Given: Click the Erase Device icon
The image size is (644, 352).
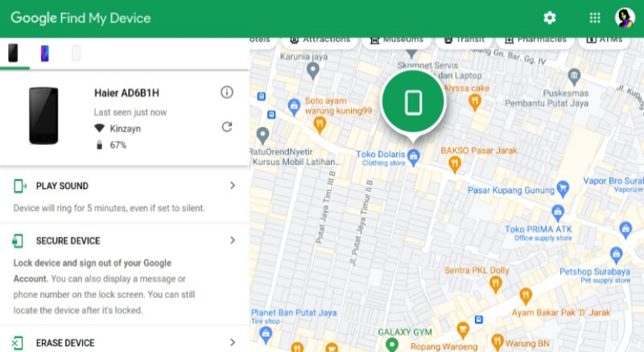Looking at the screenshot, I should point(17,343).
